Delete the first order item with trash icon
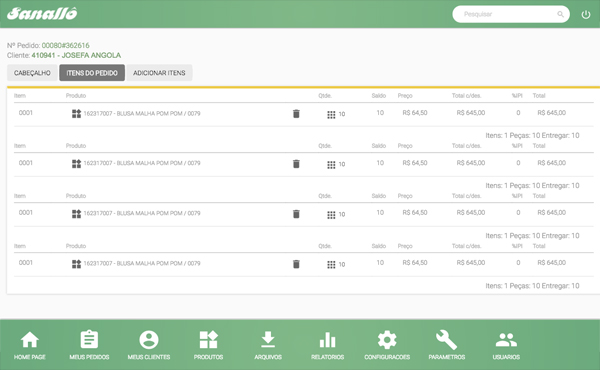600x370 pixels. (296, 114)
